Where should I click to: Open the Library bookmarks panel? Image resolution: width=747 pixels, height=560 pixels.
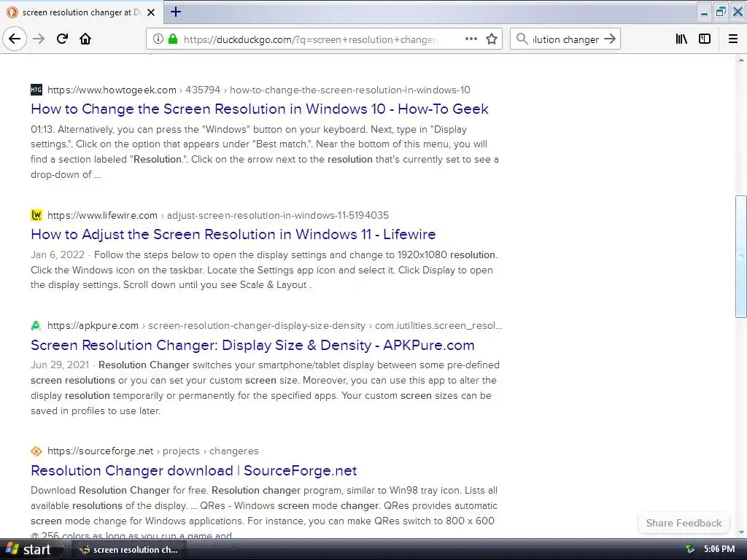click(x=681, y=39)
